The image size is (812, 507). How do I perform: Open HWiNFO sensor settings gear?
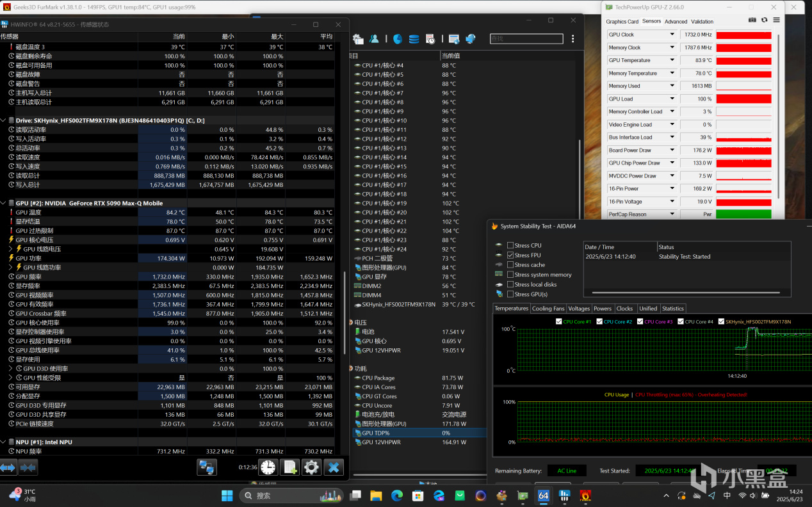(311, 467)
